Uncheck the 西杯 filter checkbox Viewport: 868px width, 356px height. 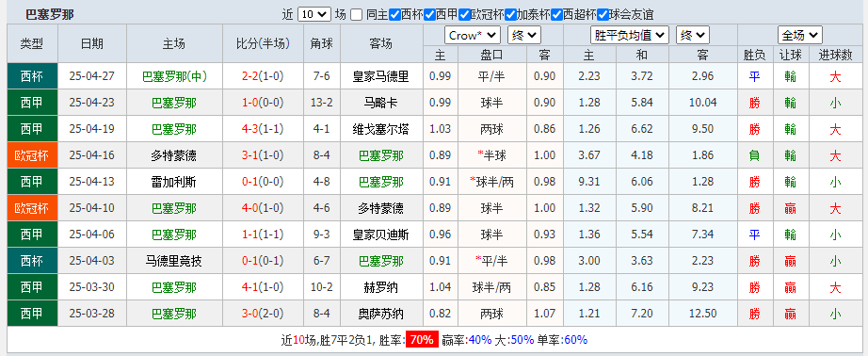point(394,15)
